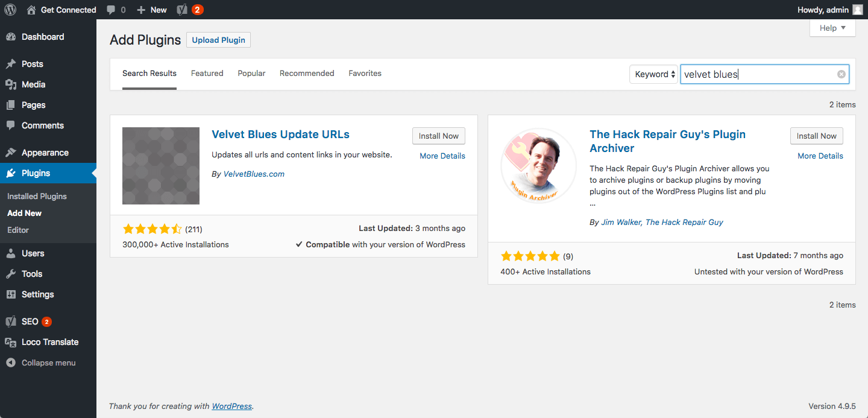Screen dimensions: 868x418
Task: Open the Jim Walker author link
Action: [621, 222]
